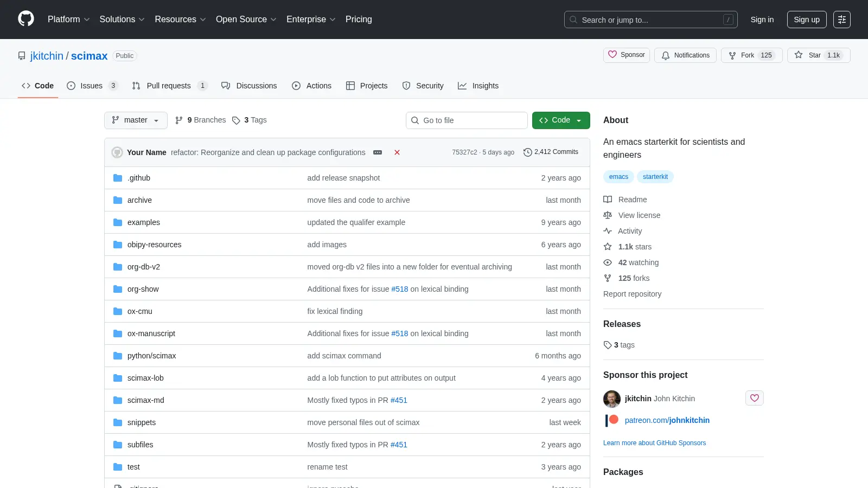The width and height of the screenshot is (868, 488).
Task: Open the Pull requests tab
Action: pyautogui.click(x=170, y=86)
